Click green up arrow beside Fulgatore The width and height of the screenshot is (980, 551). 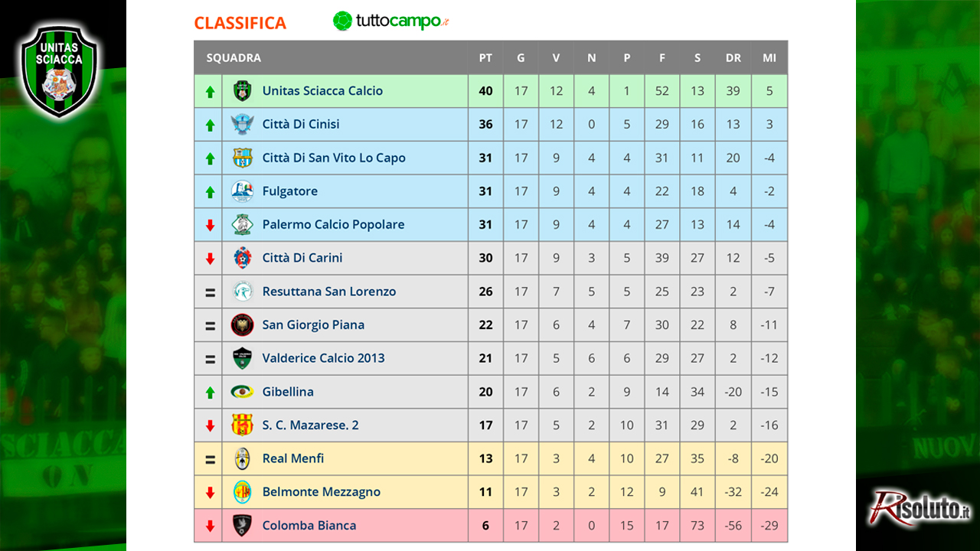(210, 192)
